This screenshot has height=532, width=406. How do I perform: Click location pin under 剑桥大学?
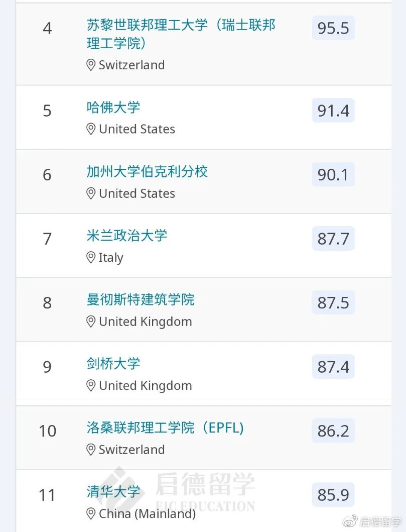click(x=91, y=386)
